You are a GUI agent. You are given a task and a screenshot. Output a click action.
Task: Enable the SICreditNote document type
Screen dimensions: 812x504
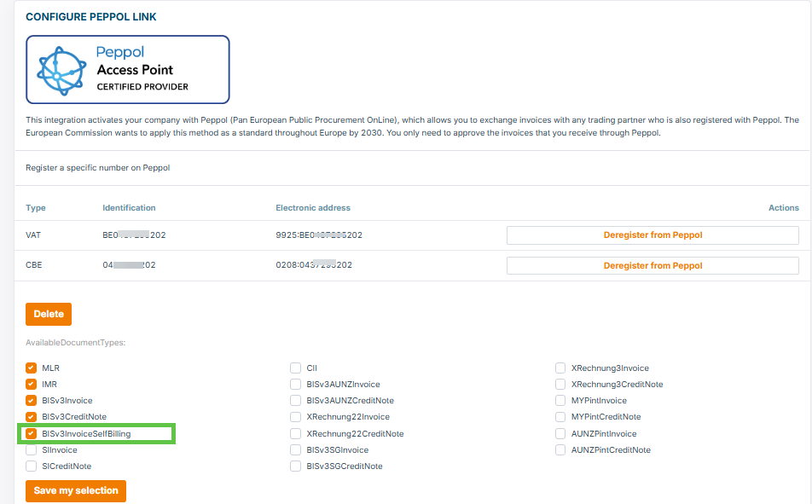pyautogui.click(x=31, y=466)
